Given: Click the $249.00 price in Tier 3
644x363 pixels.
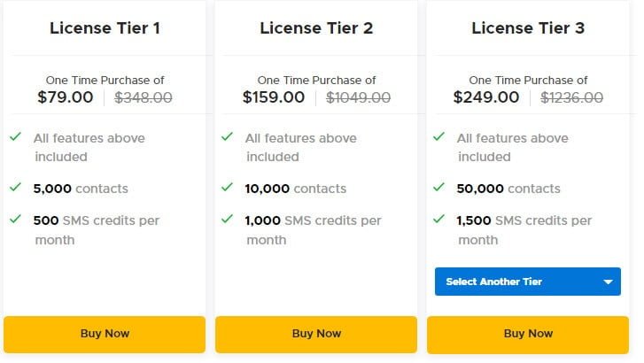Looking at the screenshot, I should 486,97.
